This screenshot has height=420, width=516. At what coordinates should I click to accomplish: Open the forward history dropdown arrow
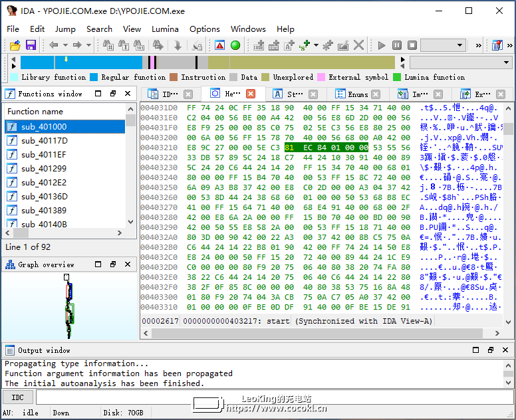click(x=89, y=45)
